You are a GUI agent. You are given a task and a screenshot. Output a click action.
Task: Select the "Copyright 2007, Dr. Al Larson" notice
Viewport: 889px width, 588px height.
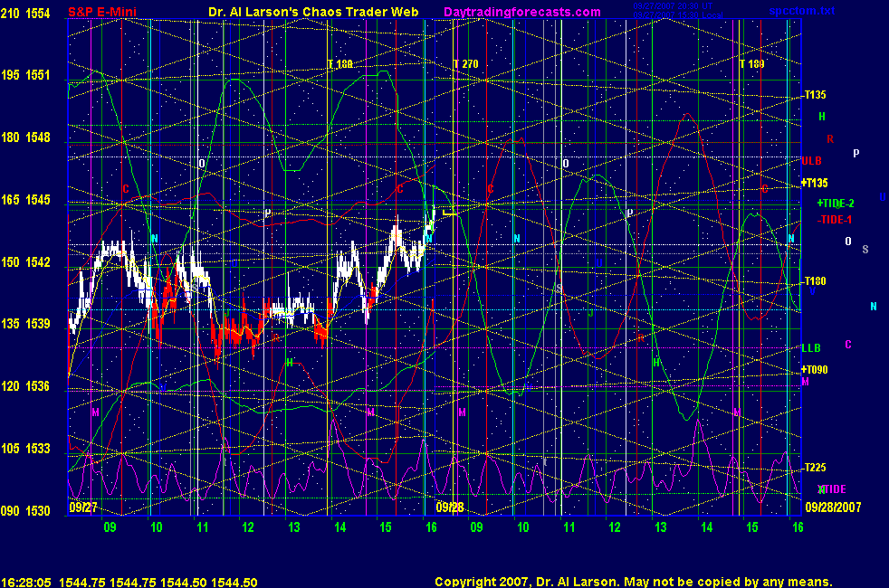tap(527, 582)
